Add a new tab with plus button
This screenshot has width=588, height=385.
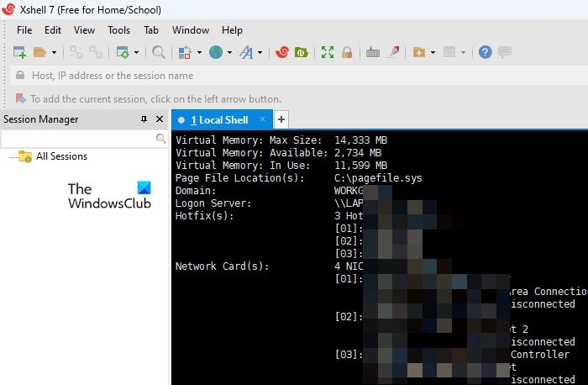click(x=281, y=119)
